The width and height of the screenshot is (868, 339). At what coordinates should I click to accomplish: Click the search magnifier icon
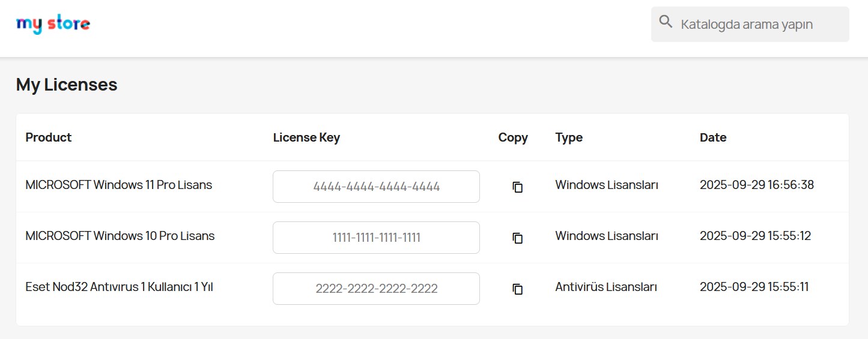click(x=666, y=22)
